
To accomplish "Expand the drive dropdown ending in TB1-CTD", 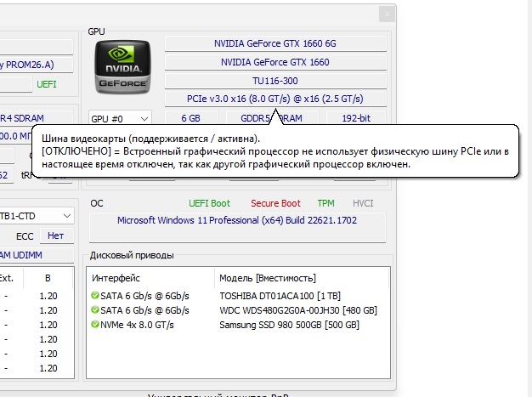I will [37, 216].
